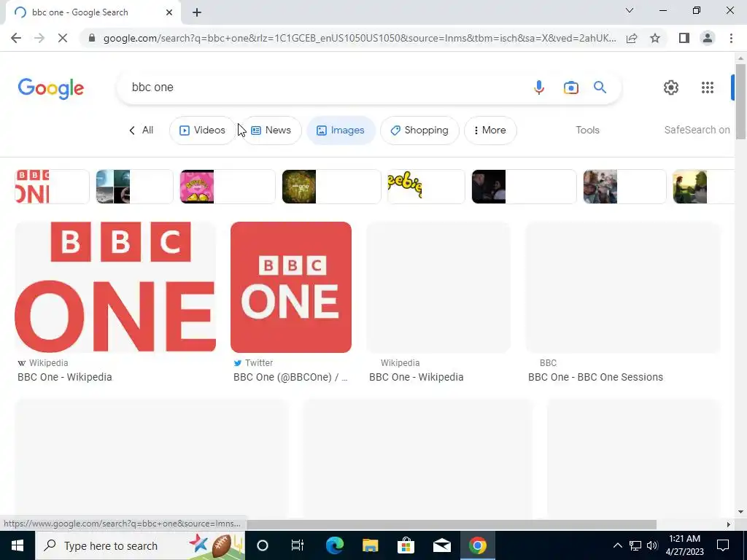Select the BBC ONE logo suggestion chip
This screenshot has width=747, height=560.
point(52,187)
